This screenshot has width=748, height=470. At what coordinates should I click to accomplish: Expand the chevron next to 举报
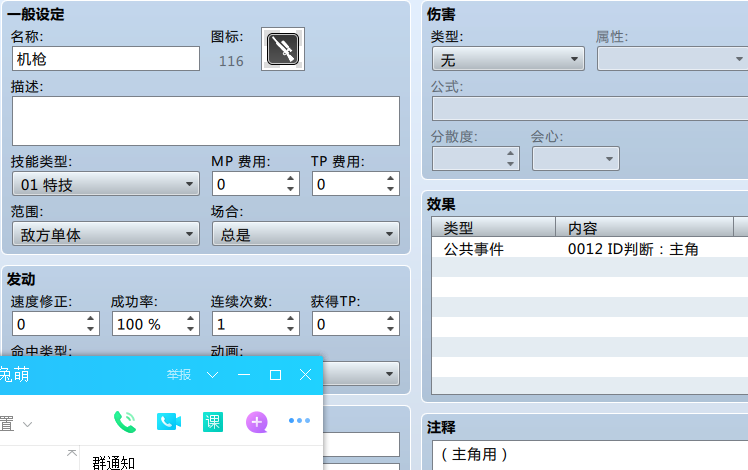click(x=212, y=375)
